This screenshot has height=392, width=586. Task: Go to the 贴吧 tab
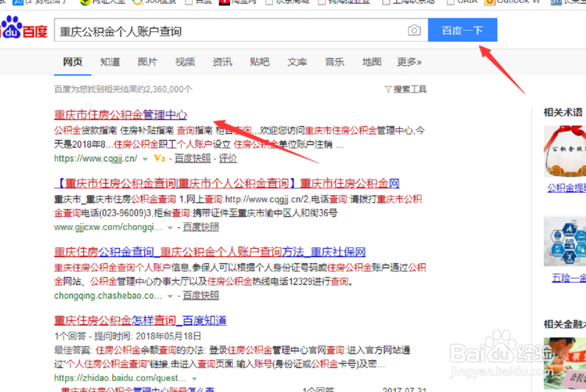[x=260, y=62]
